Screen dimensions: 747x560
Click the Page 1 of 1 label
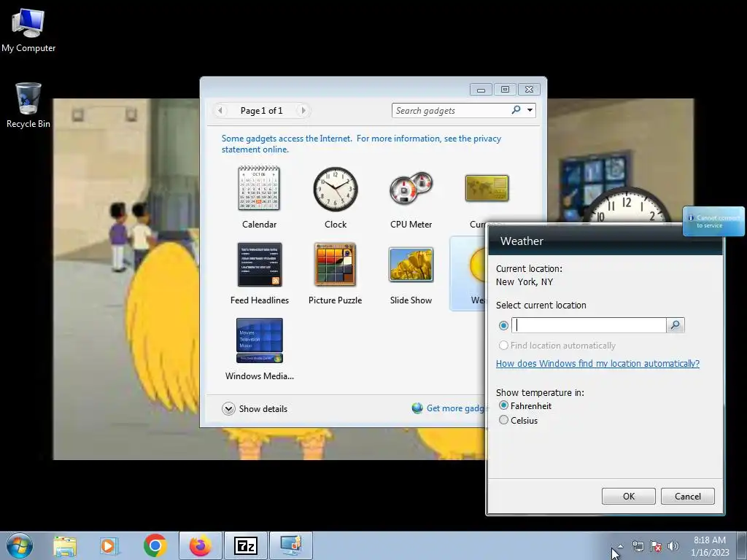(x=262, y=111)
